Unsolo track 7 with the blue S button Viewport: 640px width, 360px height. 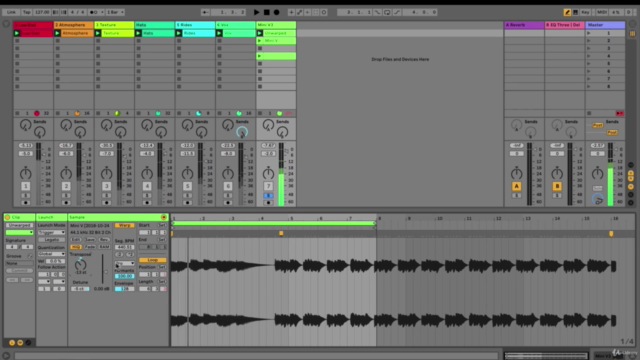(268, 196)
